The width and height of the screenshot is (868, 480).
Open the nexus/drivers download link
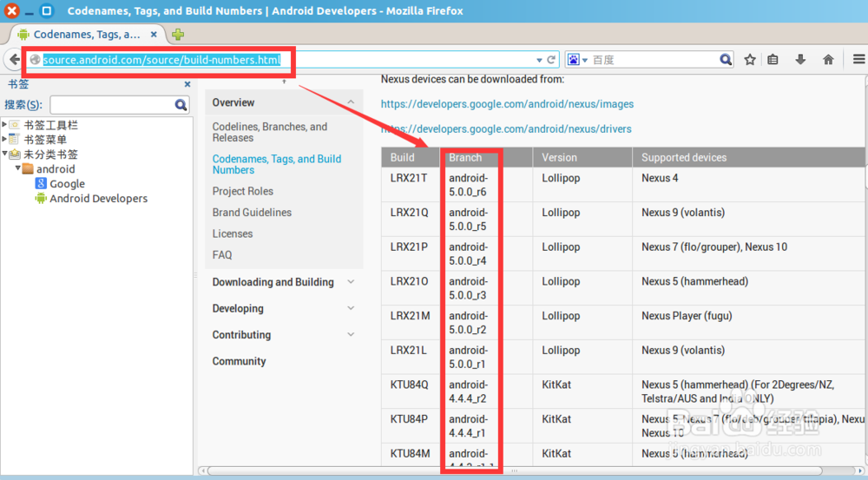(506, 129)
